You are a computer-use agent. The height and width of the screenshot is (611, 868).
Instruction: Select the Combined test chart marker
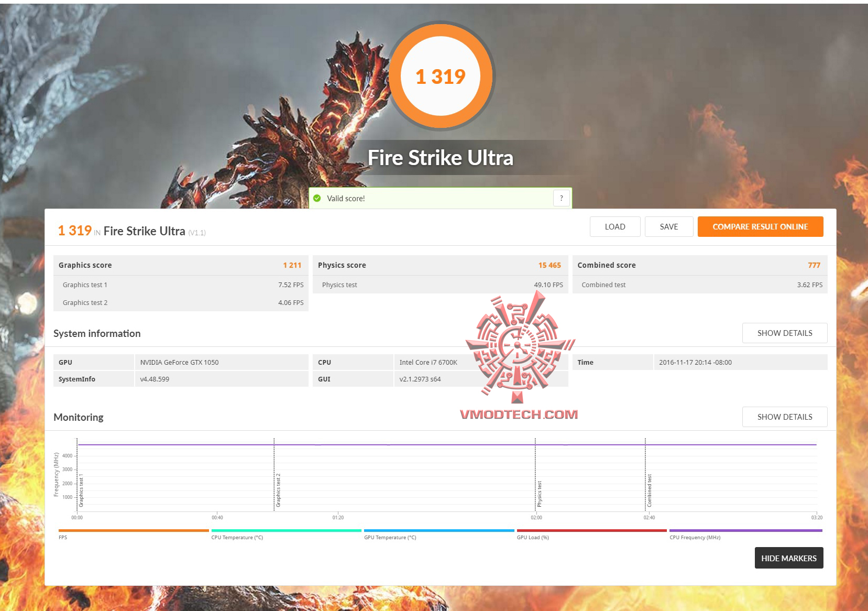click(x=650, y=491)
